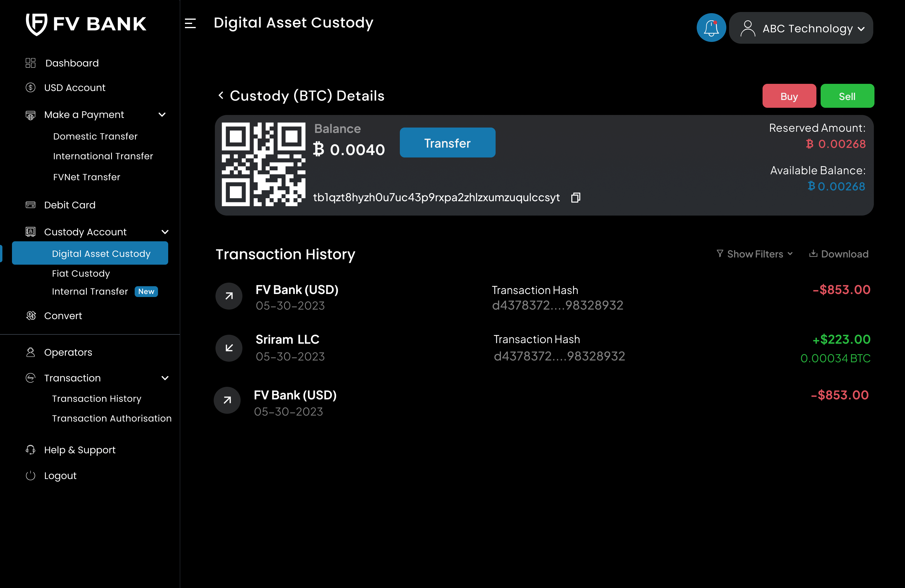
Task: Click the Convert currency icon
Action: point(31,316)
